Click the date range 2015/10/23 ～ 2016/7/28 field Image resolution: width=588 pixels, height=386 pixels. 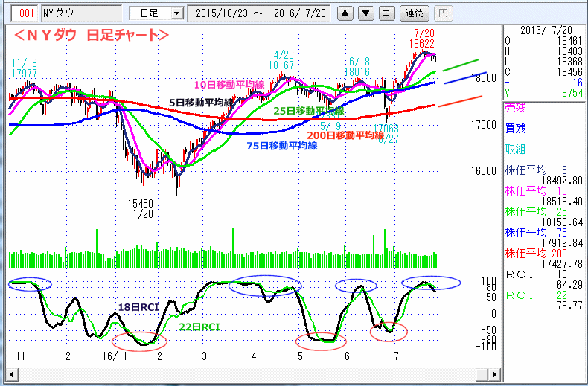click(x=259, y=13)
